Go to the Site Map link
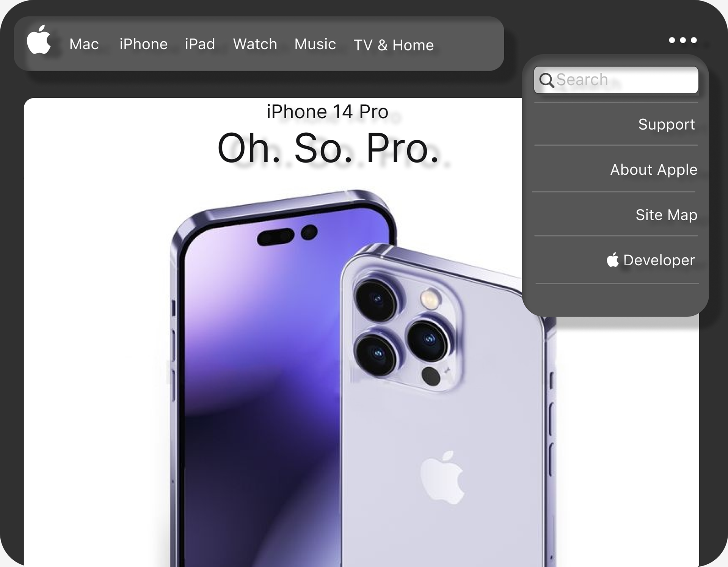This screenshot has height=567, width=728. (x=666, y=215)
